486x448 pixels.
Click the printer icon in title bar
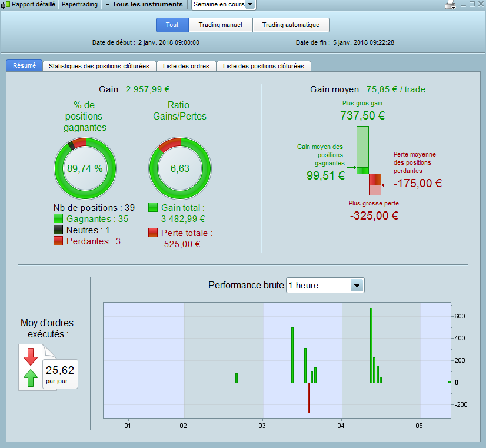coord(450,5)
